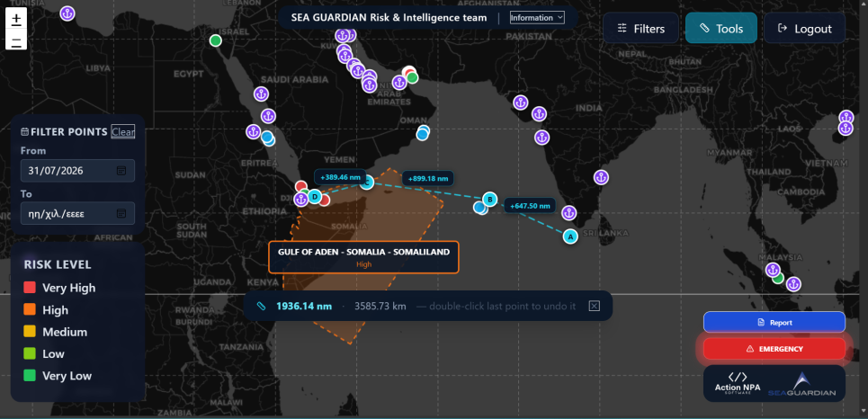
Task: Click the From date field
Action: tap(77, 171)
